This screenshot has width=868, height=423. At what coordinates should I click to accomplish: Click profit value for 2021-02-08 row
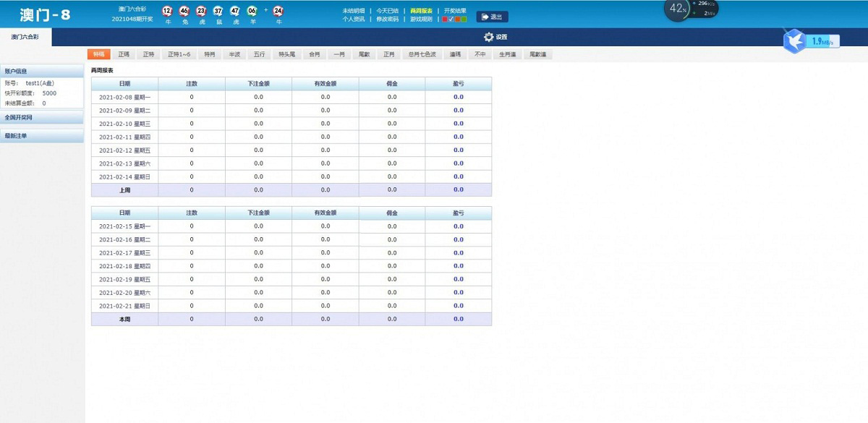coord(458,97)
